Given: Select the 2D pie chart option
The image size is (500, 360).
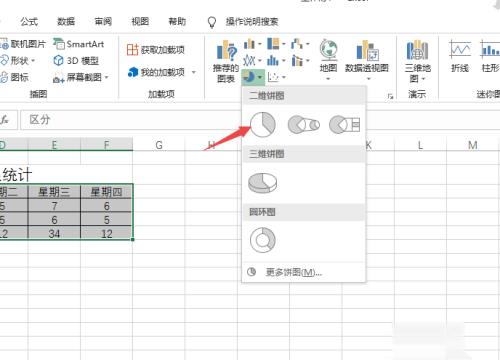Looking at the screenshot, I should point(263,125).
